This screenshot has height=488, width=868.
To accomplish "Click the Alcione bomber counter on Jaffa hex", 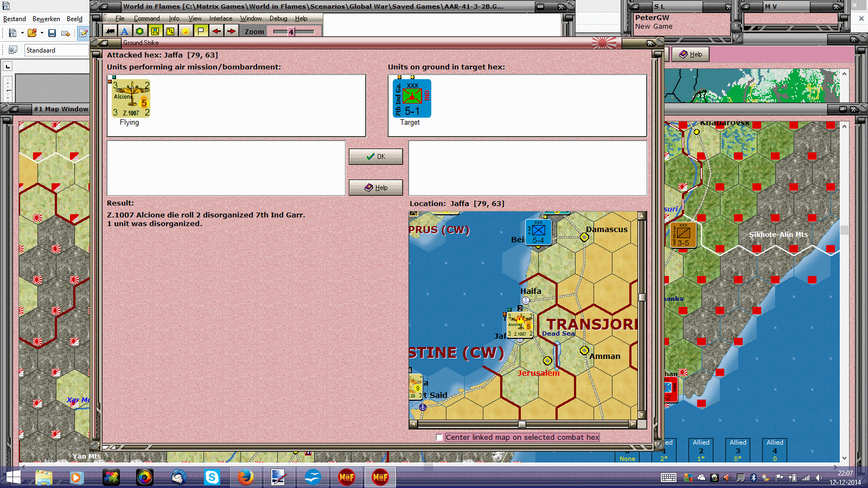I will (x=520, y=325).
